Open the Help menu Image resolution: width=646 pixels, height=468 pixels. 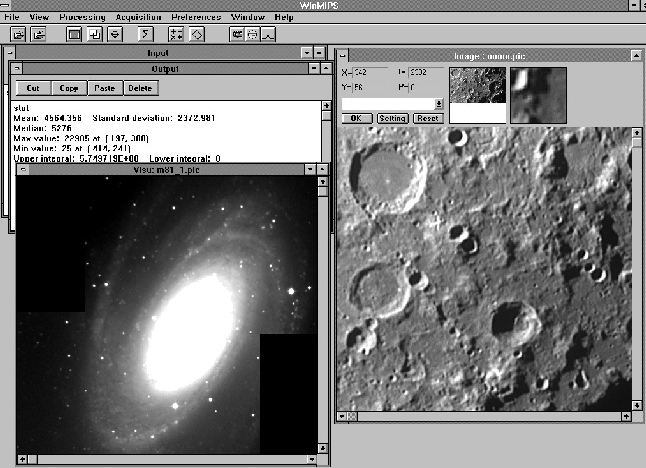(x=284, y=17)
